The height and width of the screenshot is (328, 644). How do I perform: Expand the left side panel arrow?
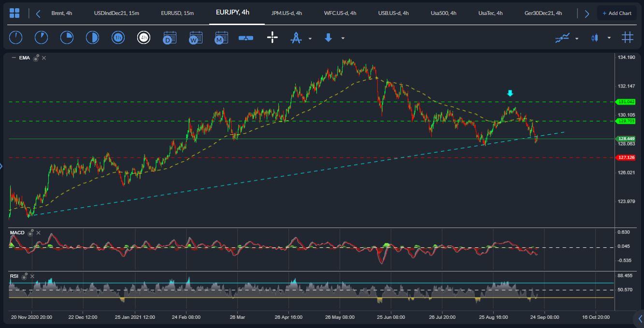(x=1, y=166)
